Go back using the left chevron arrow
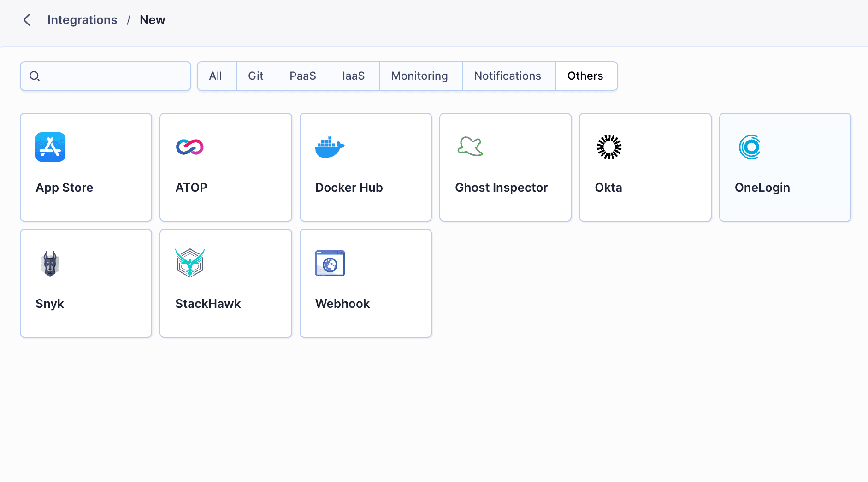This screenshot has width=868, height=482. (x=27, y=20)
